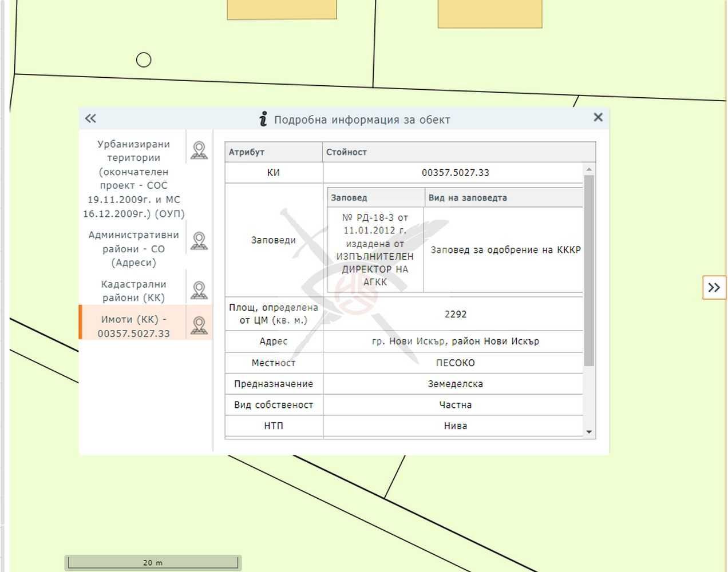Click the circle marker on the map
The height and width of the screenshot is (572, 728).
point(144,59)
